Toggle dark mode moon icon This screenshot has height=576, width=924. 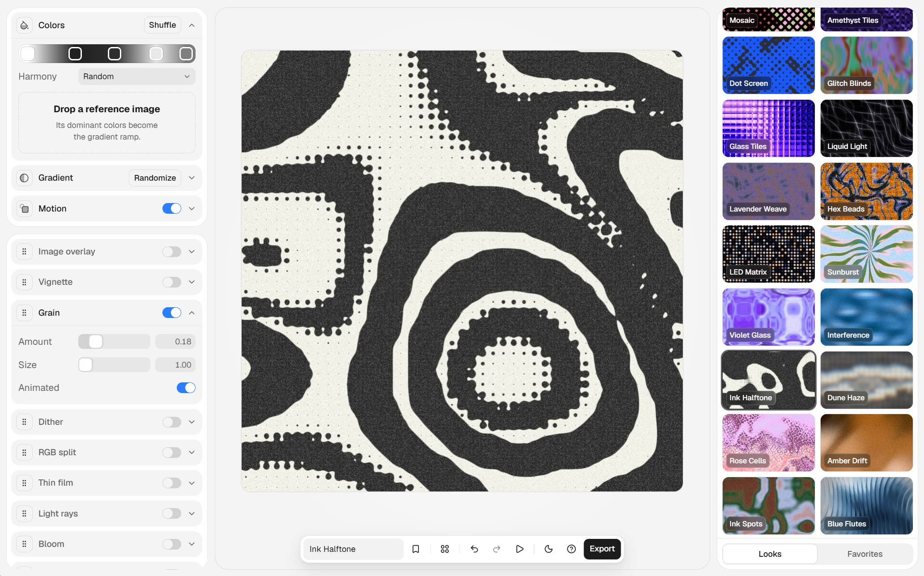(x=549, y=549)
